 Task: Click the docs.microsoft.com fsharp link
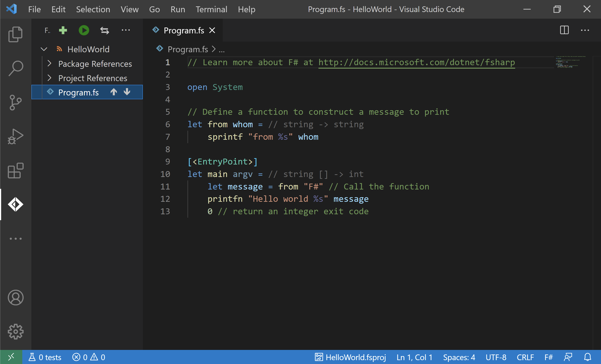pos(416,62)
